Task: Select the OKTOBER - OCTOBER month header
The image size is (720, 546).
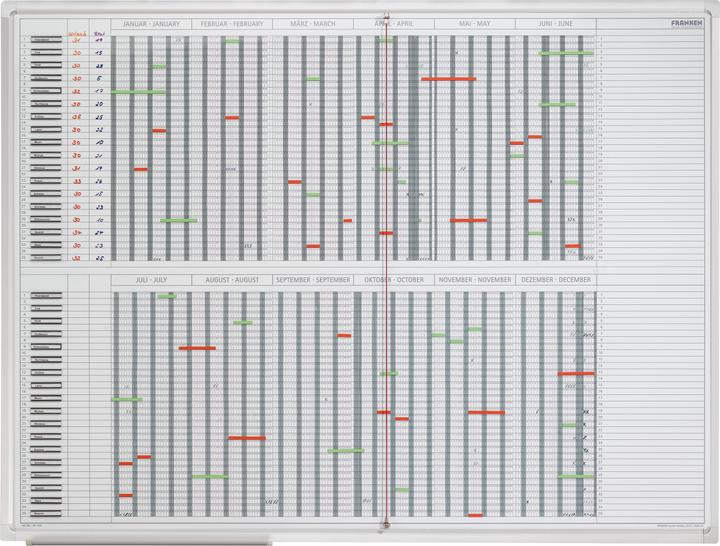Action: pos(394,280)
